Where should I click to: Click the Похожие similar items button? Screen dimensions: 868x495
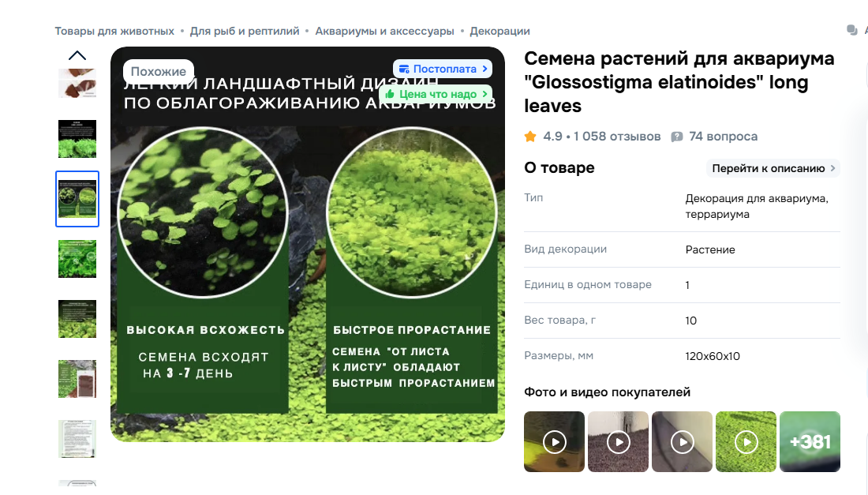[159, 71]
